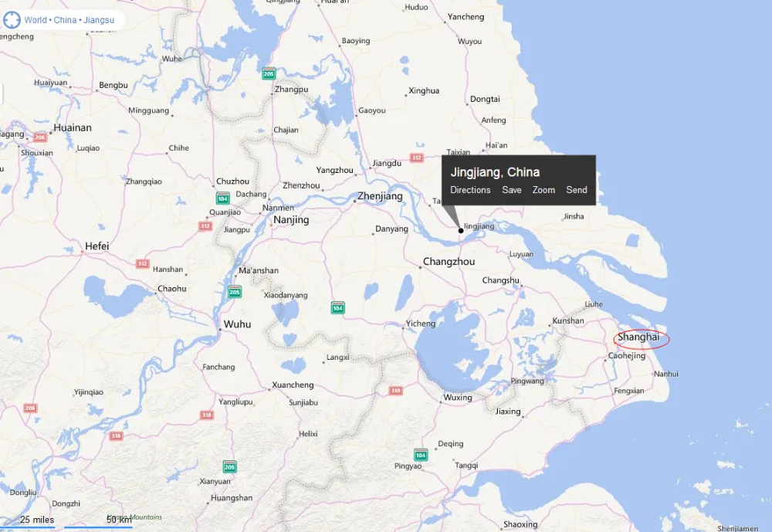
Task: Open the World breadcrumb link
Action: point(35,20)
